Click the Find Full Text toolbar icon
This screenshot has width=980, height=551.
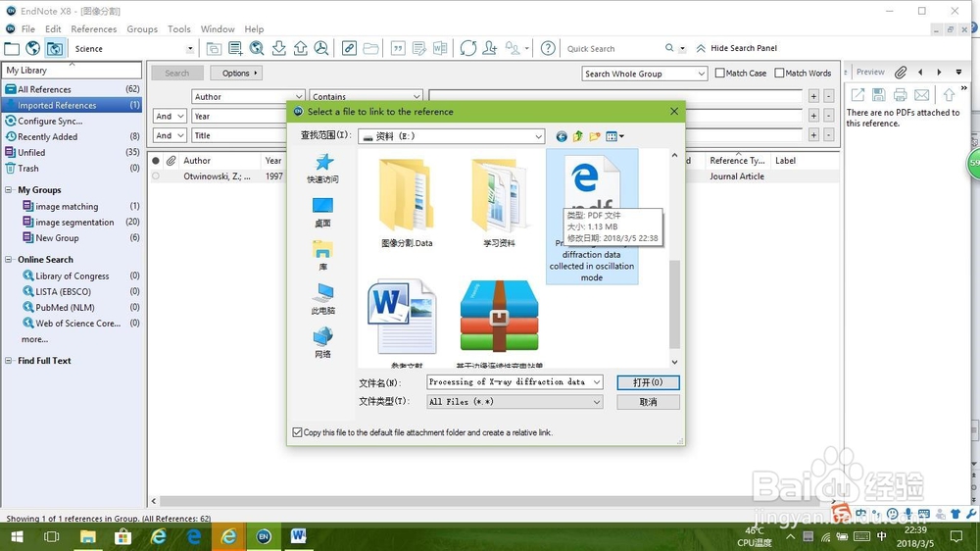point(321,48)
